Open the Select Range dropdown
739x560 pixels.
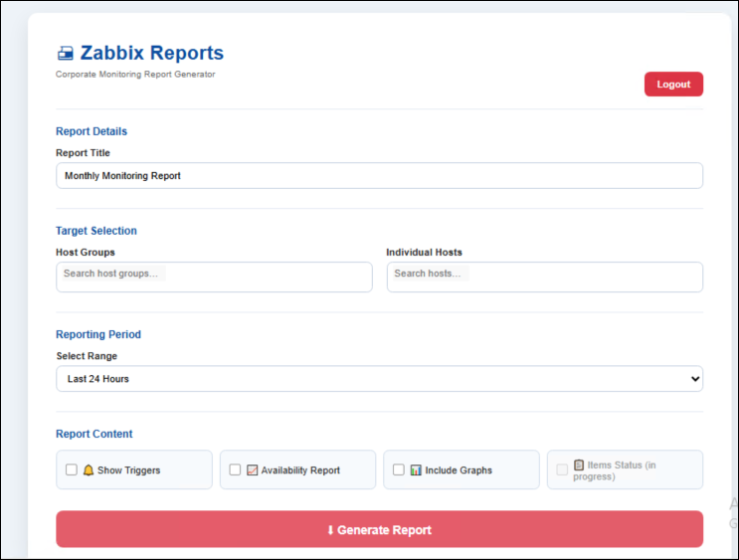pos(379,379)
